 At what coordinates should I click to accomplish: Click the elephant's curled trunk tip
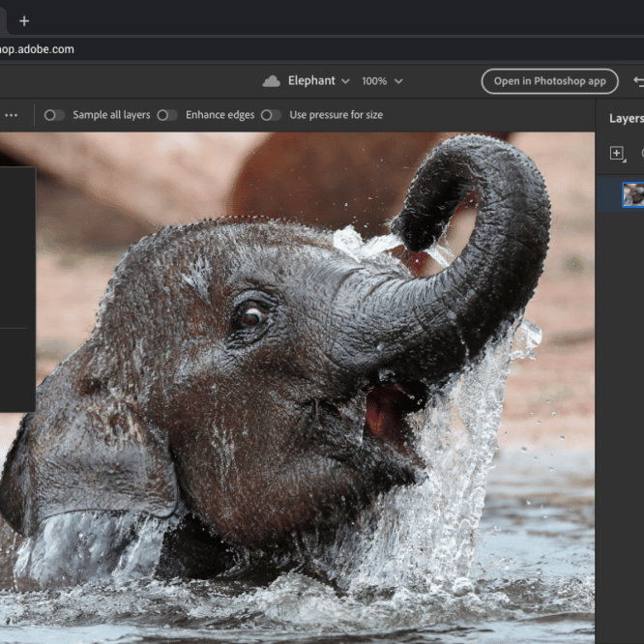[416, 235]
